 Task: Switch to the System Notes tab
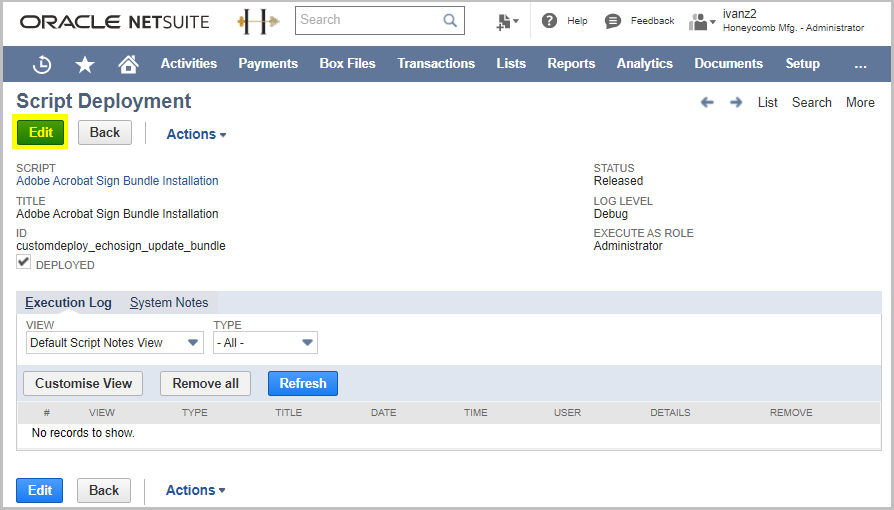coord(169,302)
